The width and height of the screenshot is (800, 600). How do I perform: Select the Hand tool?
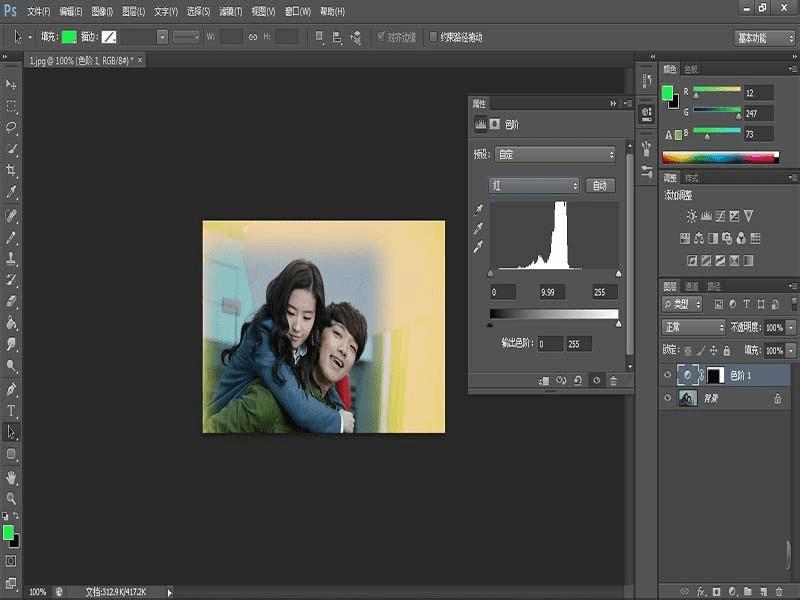12,477
